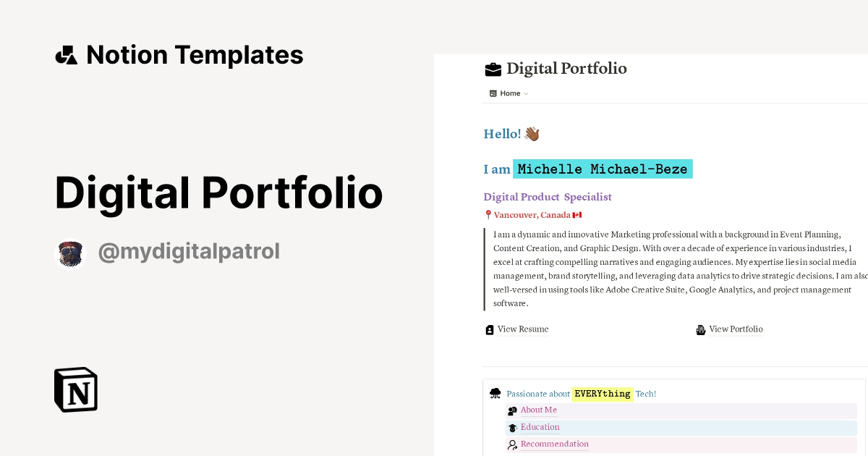
Task: Click the Recommendation person icon
Action: [512, 445]
